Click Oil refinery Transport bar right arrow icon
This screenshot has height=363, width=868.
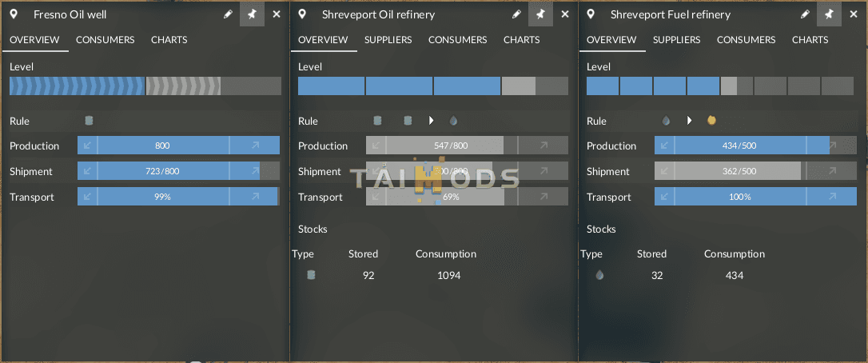543,197
